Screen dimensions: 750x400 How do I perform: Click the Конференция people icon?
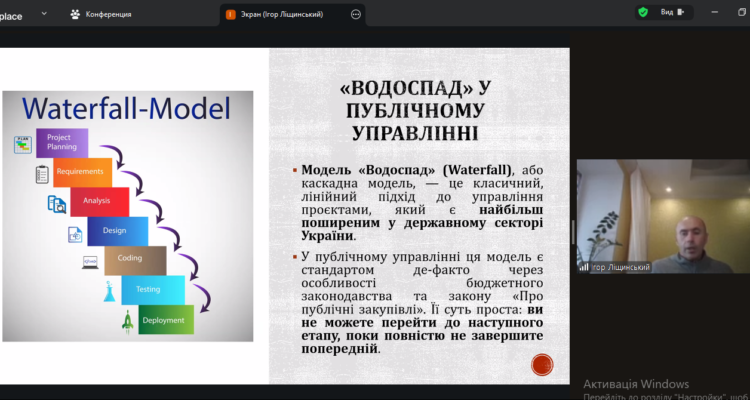pyautogui.click(x=75, y=14)
